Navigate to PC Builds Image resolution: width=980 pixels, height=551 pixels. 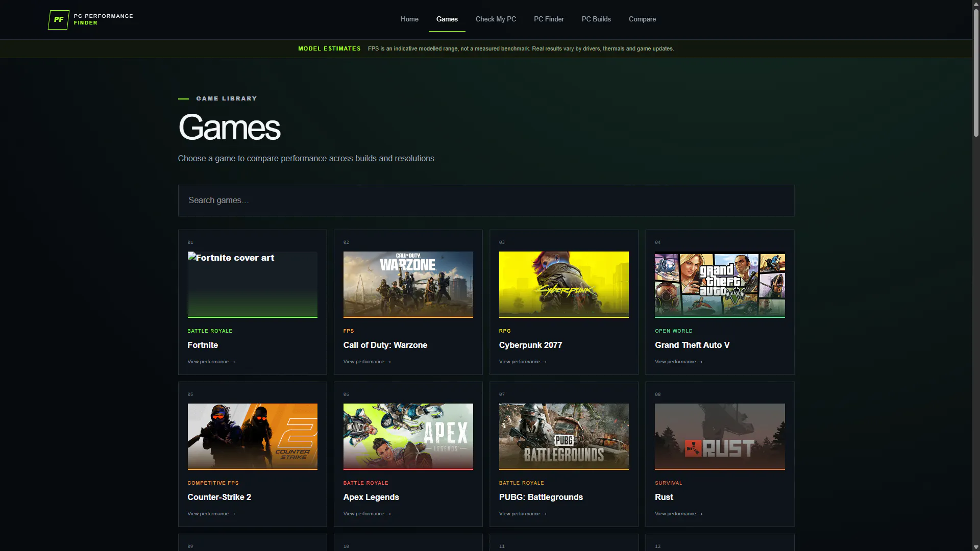(596, 19)
